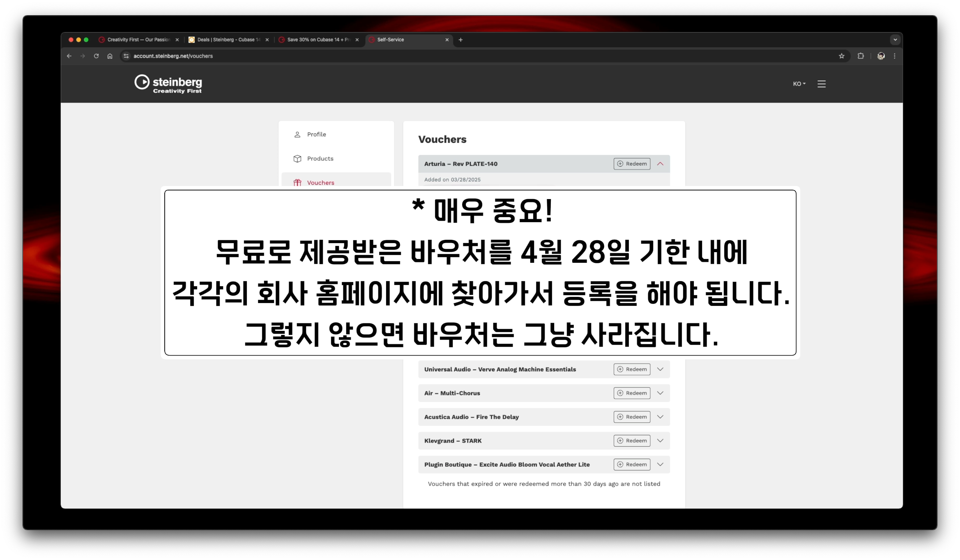This screenshot has height=560, width=960.
Task: Expand Universal Audio Verve voucher details
Action: coord(660,370)
